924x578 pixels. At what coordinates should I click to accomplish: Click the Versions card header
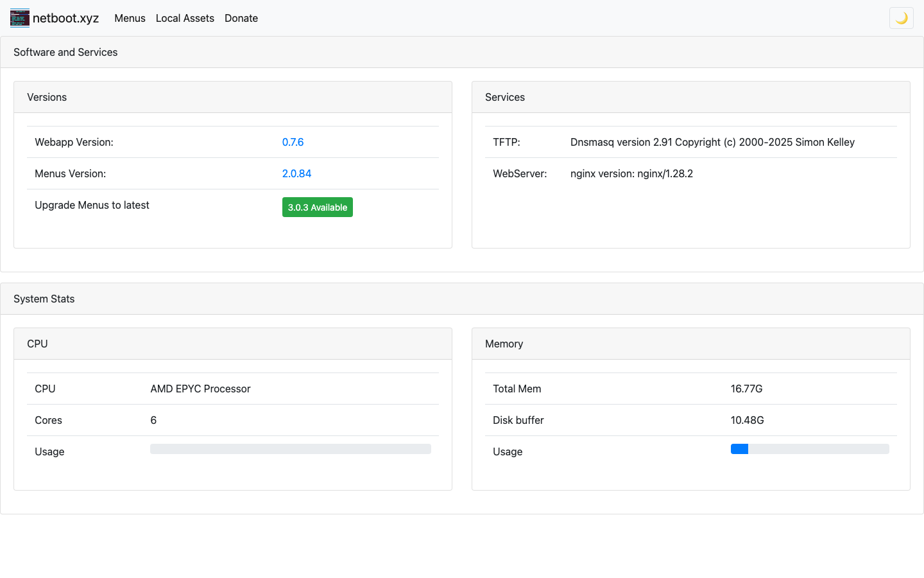pos(233,97)
